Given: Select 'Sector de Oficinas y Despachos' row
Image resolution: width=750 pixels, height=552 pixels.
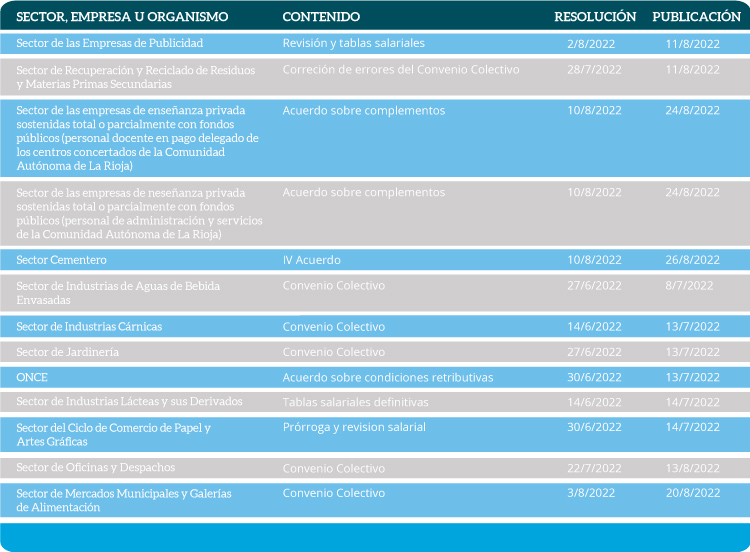Looking at the screenshot, I should 375,468.
